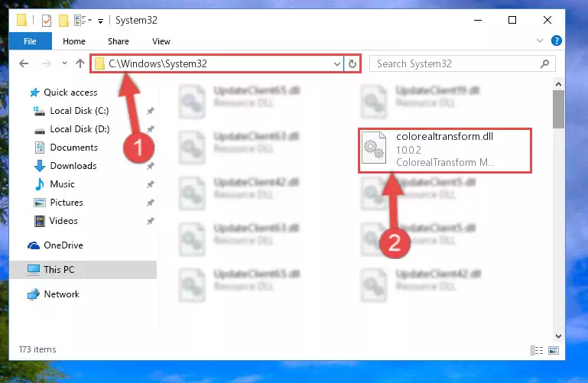Viewport: 588px width, 383px height.
Task: Open the Customize Quick Access Toolbar dropdown
Action: pyautogui.click(x=100, y=21)
